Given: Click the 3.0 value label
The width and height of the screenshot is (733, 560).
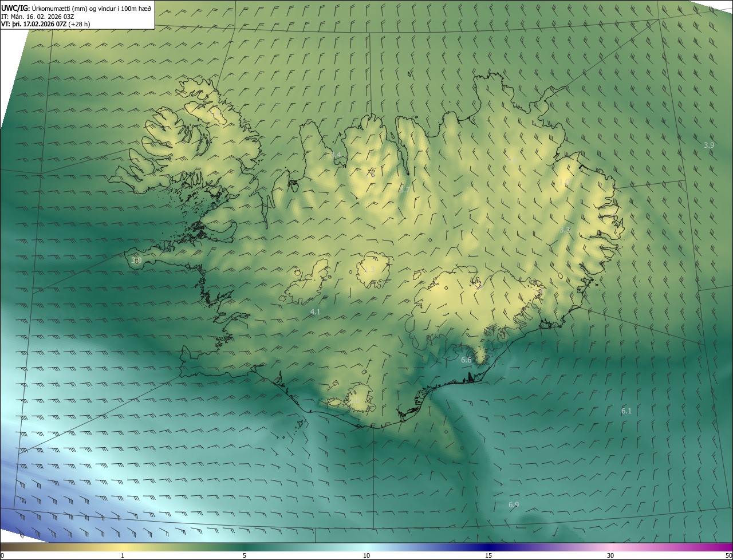Looking at the screenshot, I should coord(136,261).
